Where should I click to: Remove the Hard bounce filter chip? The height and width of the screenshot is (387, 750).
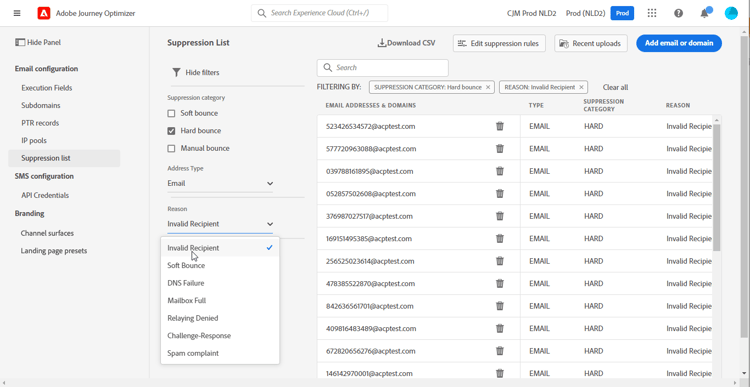point(488,87)
